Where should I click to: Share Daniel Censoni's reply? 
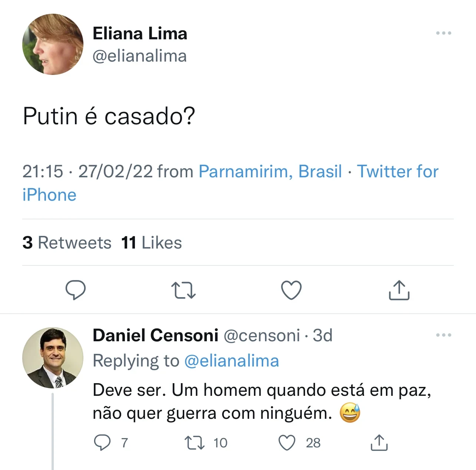pos(379,442)
